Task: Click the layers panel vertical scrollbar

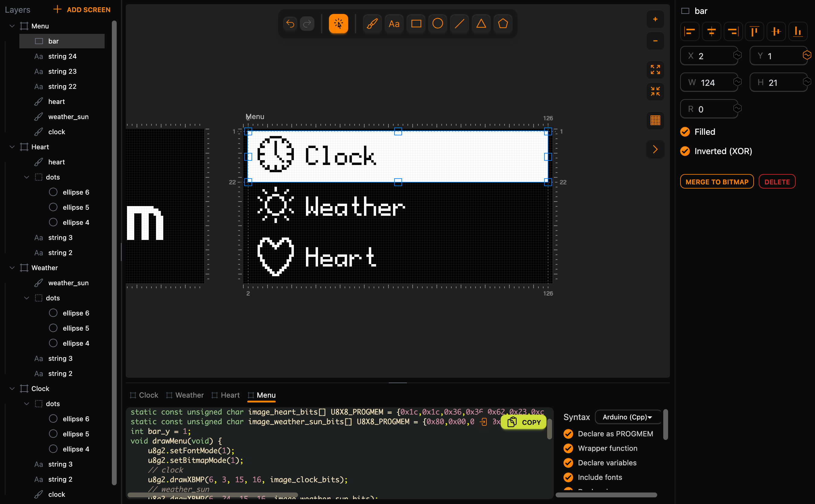Action: (x=114, y=253)
